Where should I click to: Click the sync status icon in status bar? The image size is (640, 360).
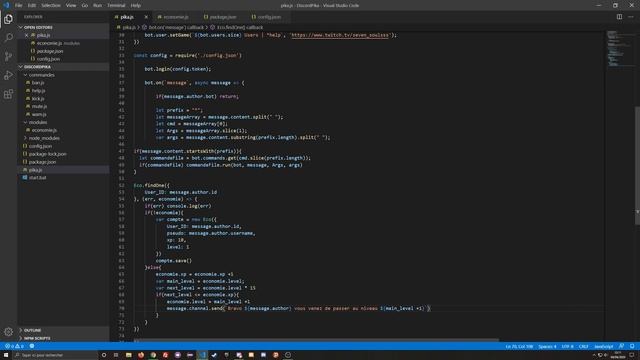coord(32,346)
